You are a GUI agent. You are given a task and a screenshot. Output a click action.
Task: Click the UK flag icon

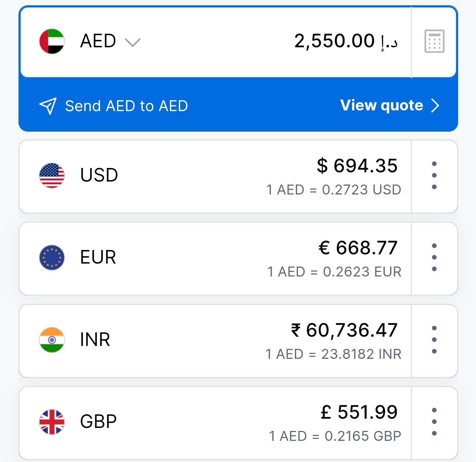(x=52, y=422)
